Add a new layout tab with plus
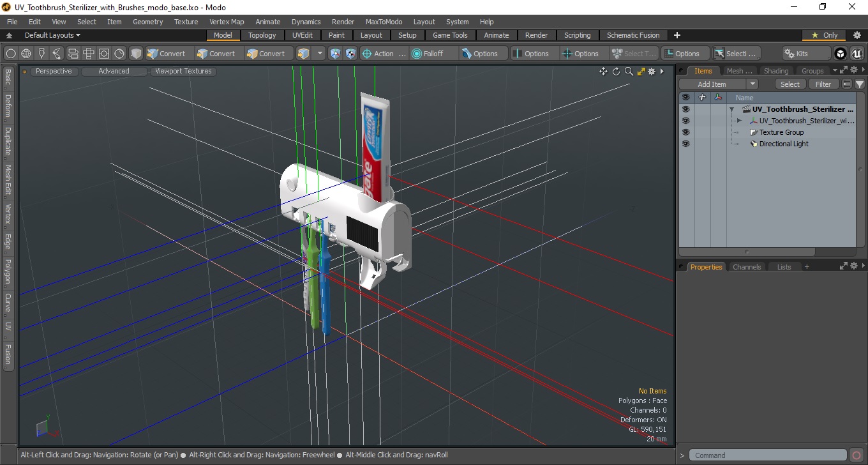 (x=677, y=35)
